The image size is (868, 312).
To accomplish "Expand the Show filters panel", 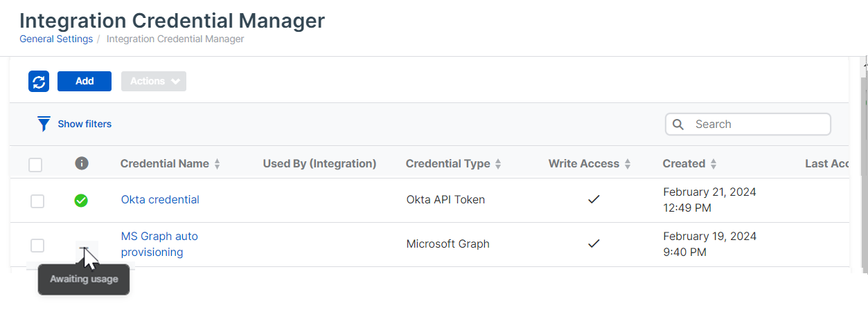I will pos(85,124).
